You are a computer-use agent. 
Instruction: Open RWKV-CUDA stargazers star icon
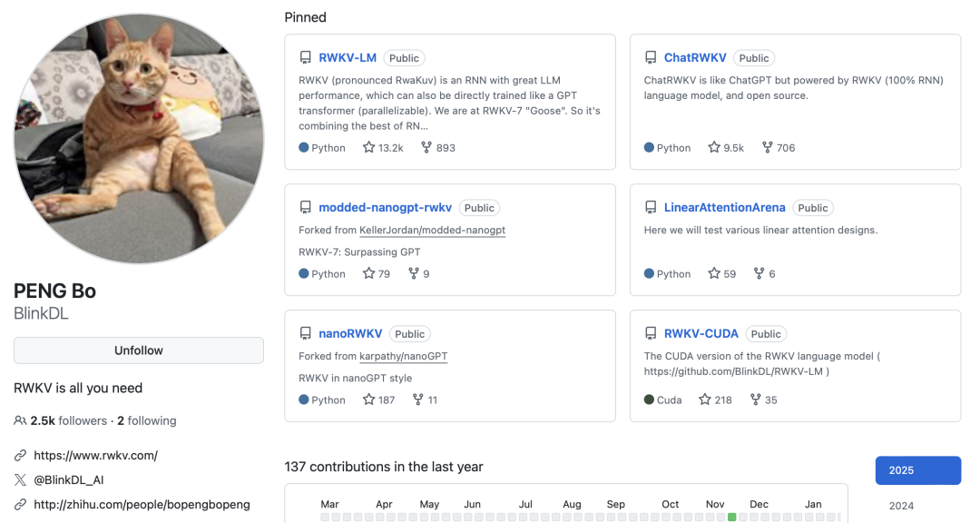pos(705,400)
